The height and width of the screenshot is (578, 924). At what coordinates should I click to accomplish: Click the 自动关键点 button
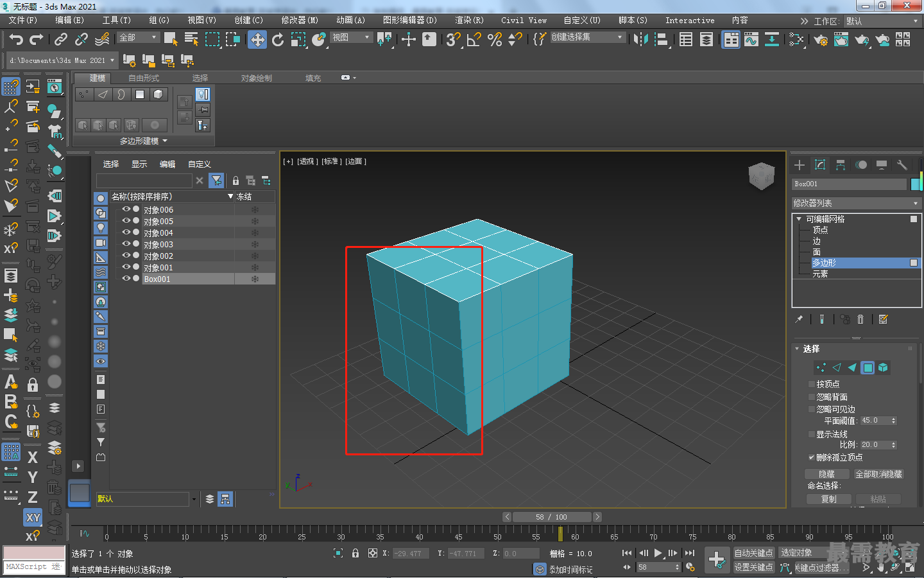753,553
